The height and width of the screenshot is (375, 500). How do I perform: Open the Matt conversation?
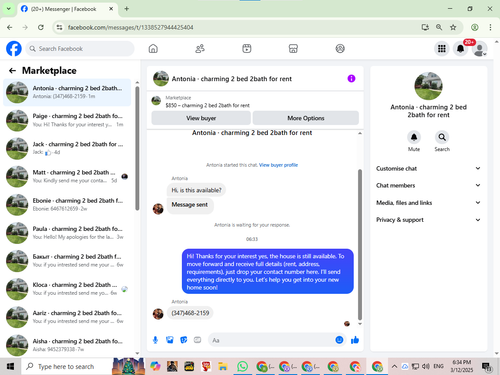tap(67, 177)
